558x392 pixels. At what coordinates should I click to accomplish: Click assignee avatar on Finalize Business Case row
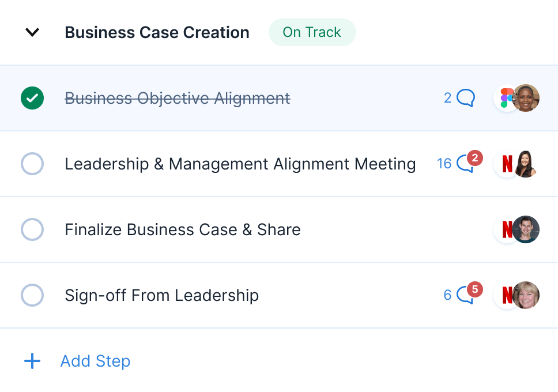pyautogui.click(x=527, y=229)
